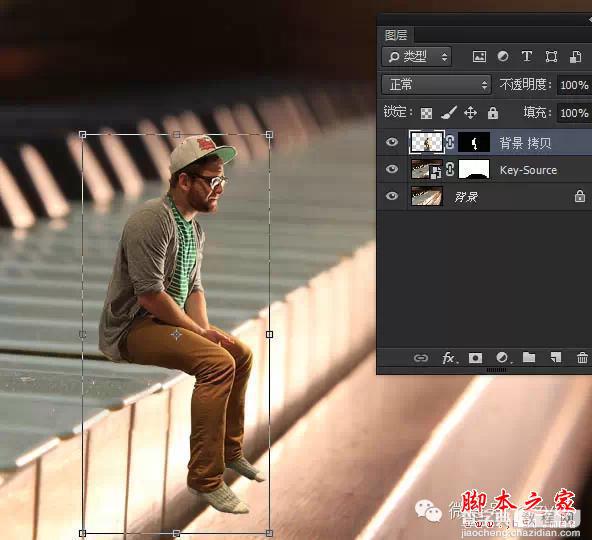Hide the 背景 拷贝 layer
Image resolution: width=592 pixels, height=540 pixels.
(x=392, y=142)
